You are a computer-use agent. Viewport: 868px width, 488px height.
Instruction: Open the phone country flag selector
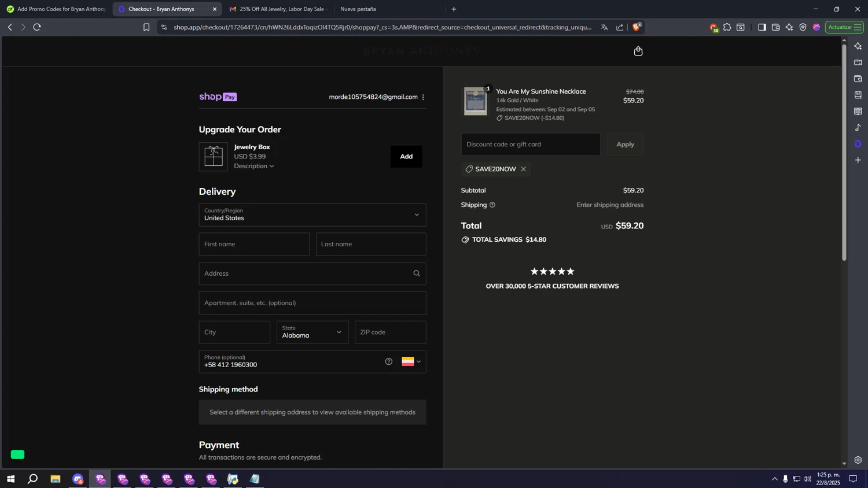pyautogui.click(x=411, y=361)
